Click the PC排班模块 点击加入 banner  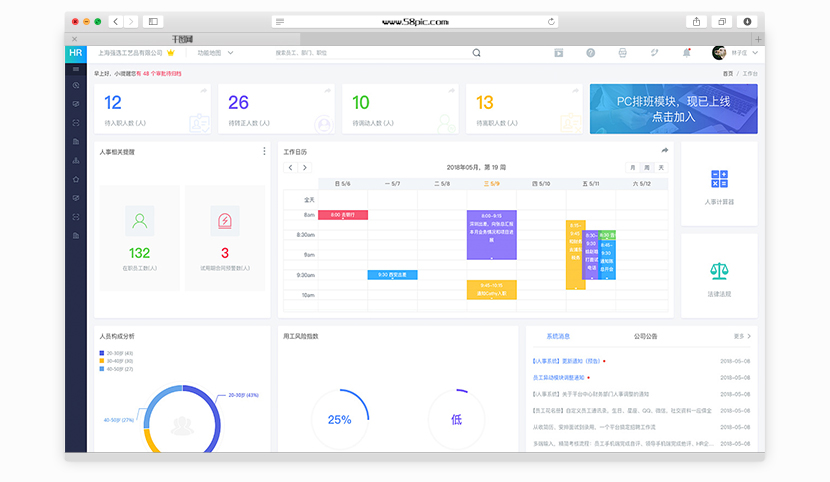pos(673,108)
